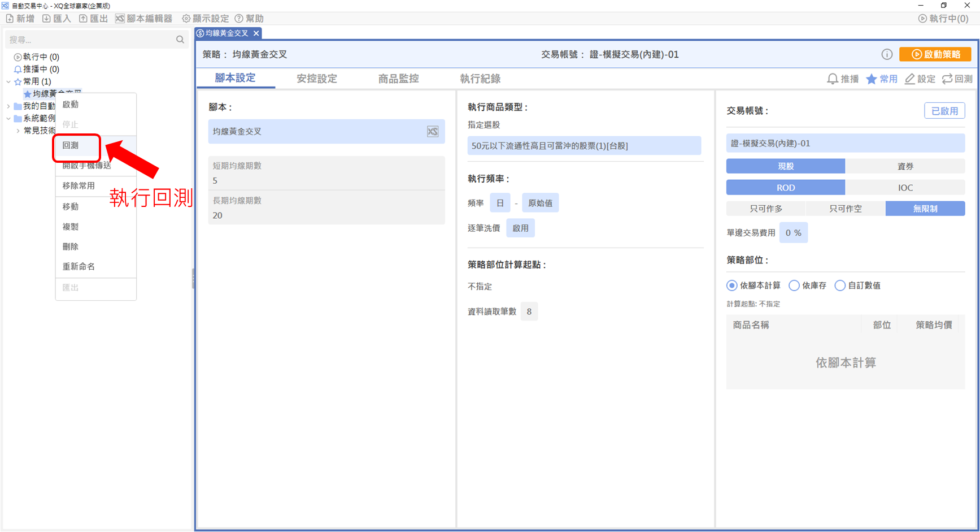Close the 均線黃金交叉 tab

[x=256, y=33]
